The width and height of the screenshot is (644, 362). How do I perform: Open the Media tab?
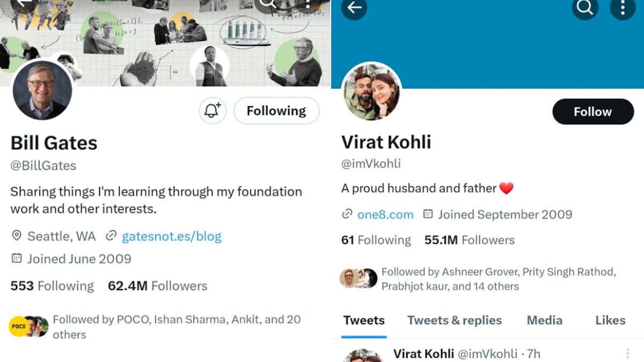[544, 321]
